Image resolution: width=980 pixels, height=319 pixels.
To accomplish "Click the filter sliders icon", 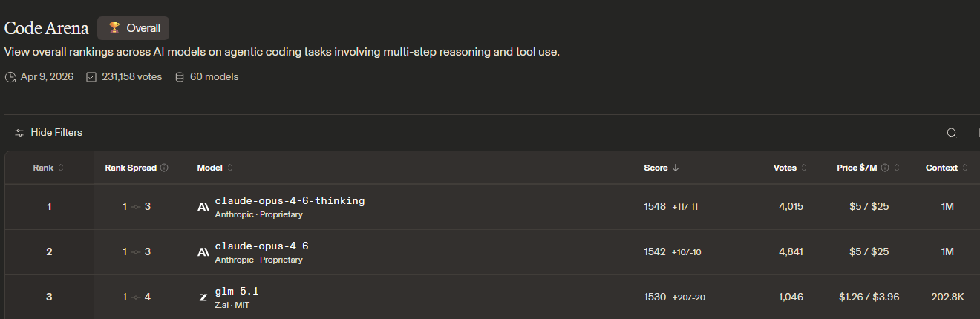I will click(x=19, y=133).
